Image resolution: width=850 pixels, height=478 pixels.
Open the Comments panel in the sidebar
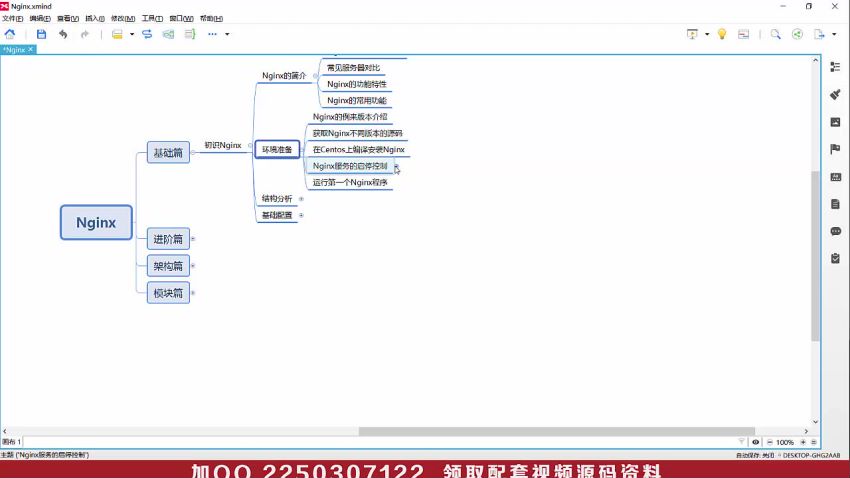[x=835, y=231]
